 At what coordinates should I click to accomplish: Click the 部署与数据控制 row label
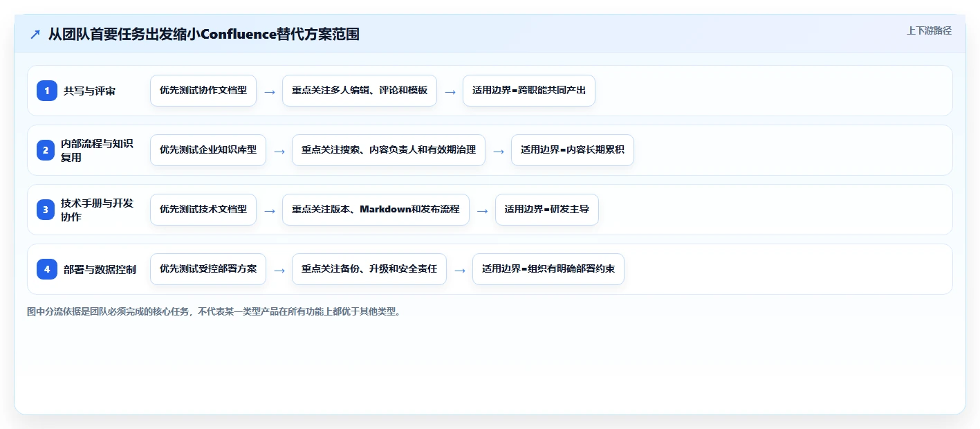100,269
